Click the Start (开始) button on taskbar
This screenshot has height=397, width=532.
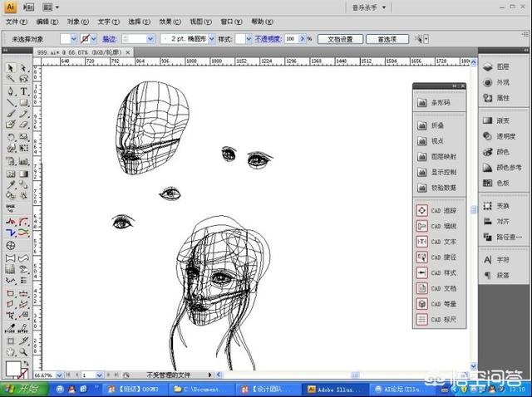[x=24, y=390]
